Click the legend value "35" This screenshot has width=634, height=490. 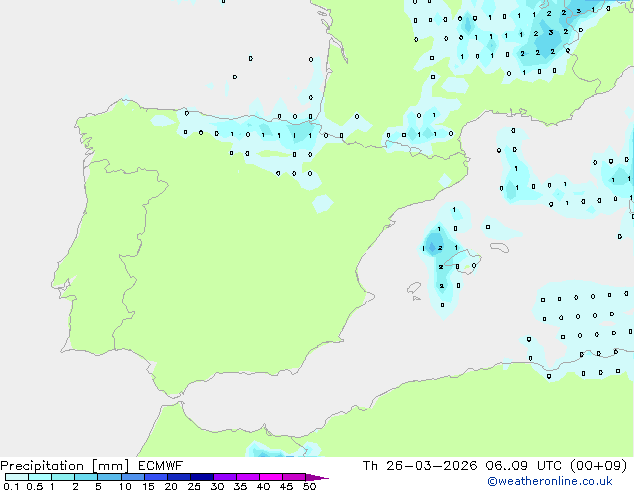coord(240,486)
